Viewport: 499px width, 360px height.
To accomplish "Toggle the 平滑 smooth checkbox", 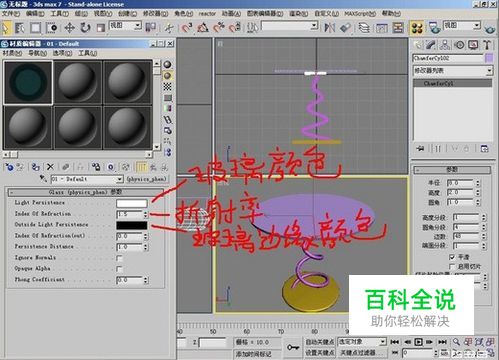I will click(x=452, y=257).
